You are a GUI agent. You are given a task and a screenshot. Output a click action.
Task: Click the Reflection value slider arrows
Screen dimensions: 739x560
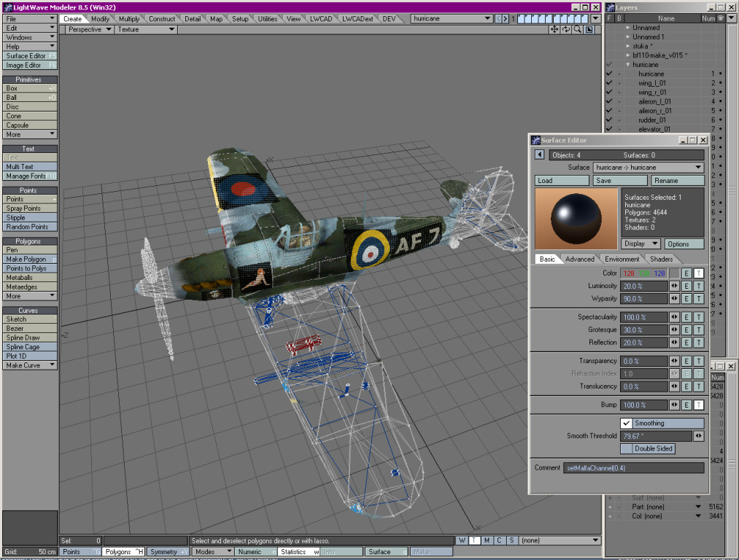click(674, 343)
